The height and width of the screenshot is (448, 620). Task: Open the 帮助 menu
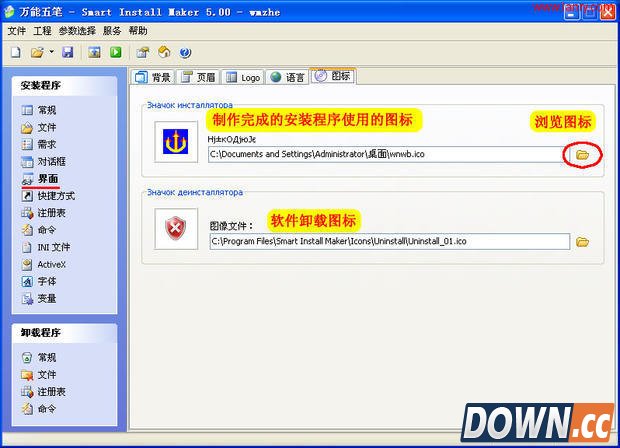coord(138,31)
